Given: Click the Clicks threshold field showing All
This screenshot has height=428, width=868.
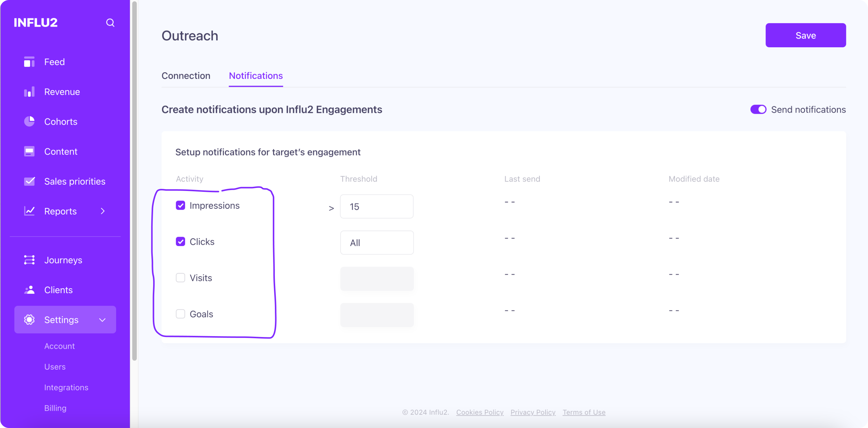Looking at the screenshot, I should tap(377, 242).
